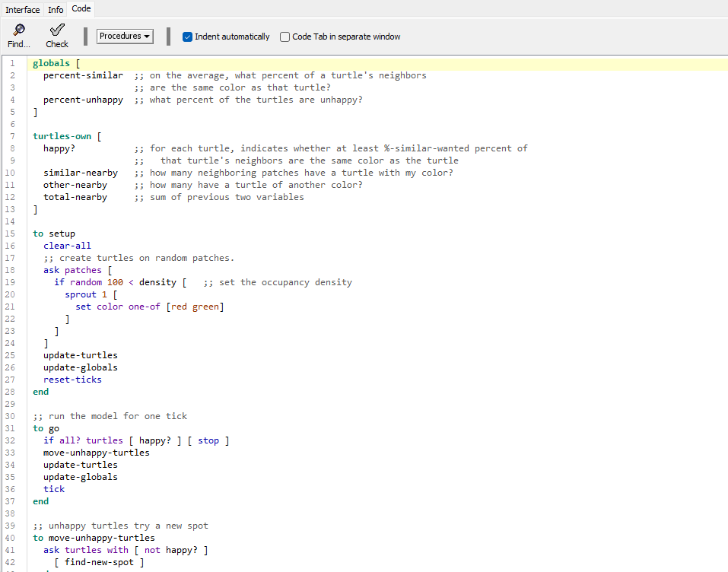Click the 'to move-unhappy-turtles' procedure header
Image resolution: width=728 pixels, height=572 pixels.
click(x=94, y=538)
